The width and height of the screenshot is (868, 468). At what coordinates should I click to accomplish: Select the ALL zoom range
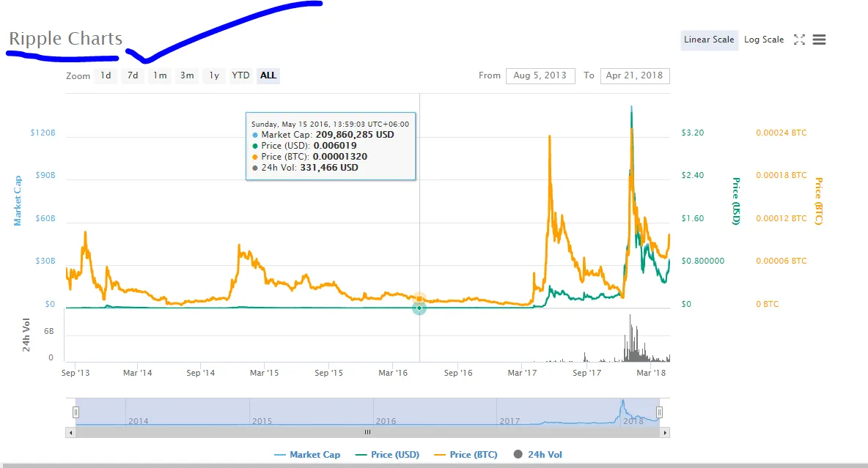(x=268, y=75)
